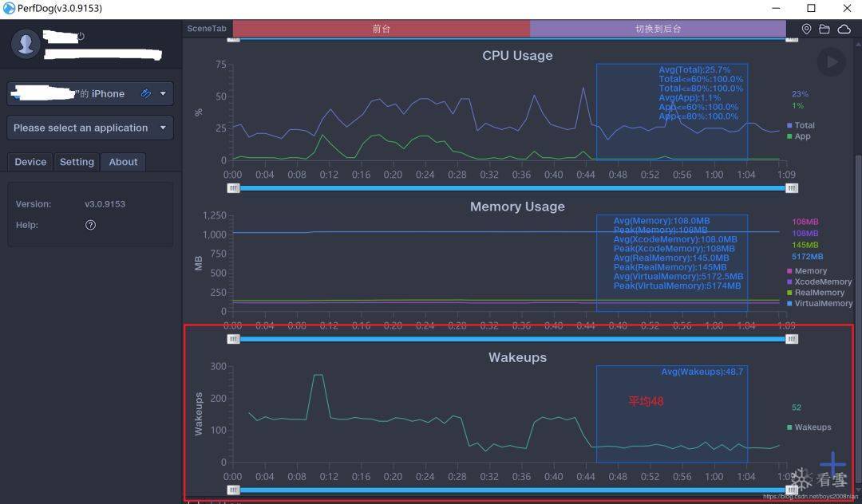Click left handle of Memory Usage range slider
Screen dimensions: 862x504
tap(234, 339)
